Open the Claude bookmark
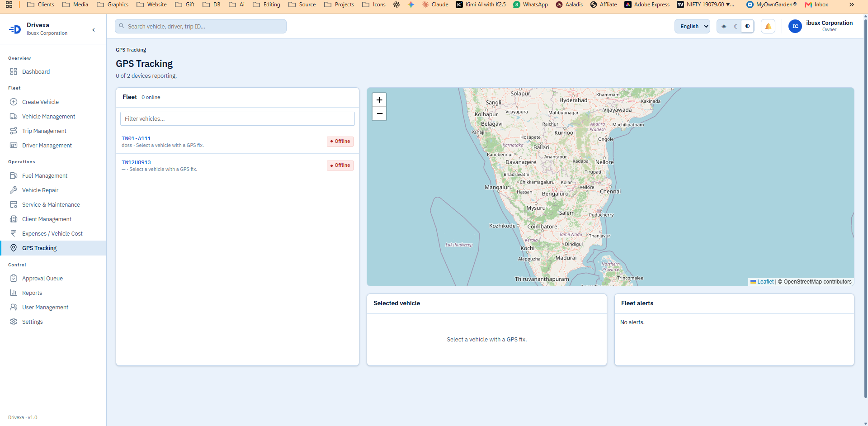This screenshot has width=868, height=426. pos(435,5)
